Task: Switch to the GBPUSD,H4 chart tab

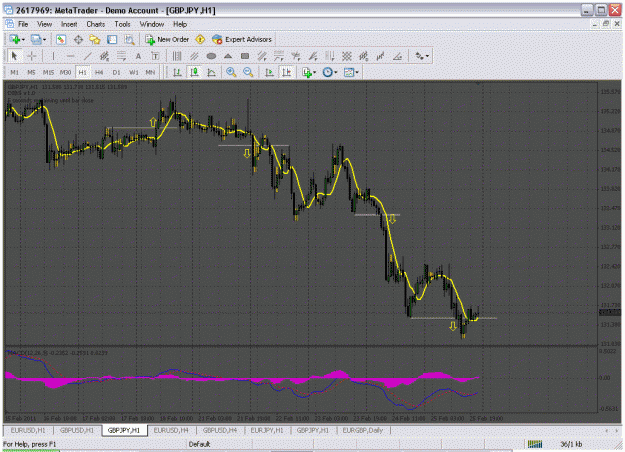Action: (220, 430)
